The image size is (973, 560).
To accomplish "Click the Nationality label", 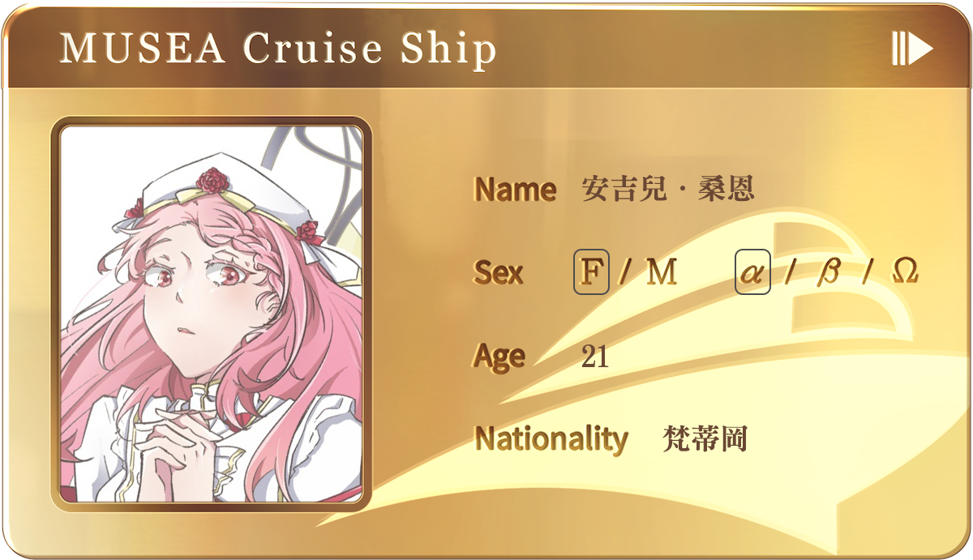I will (551, 439).
